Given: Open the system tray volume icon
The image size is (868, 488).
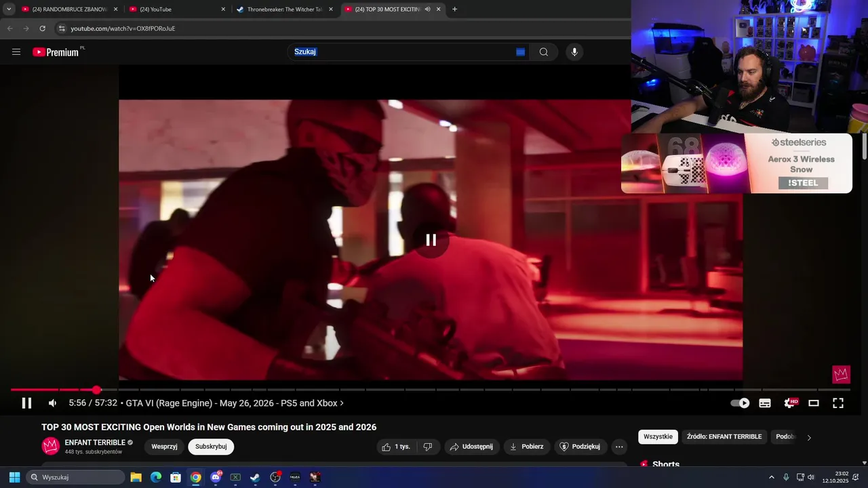Looking at the screenshot, I should pyautogui.click(x=811, y=477).
